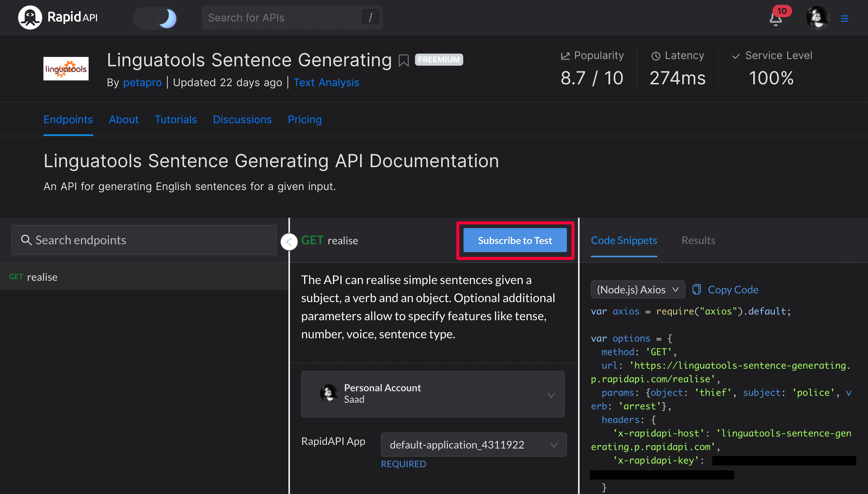This screenshot has height=494, width=868.
Task: Collapse the endpoints panel arrow
Action: pos(289,242)
